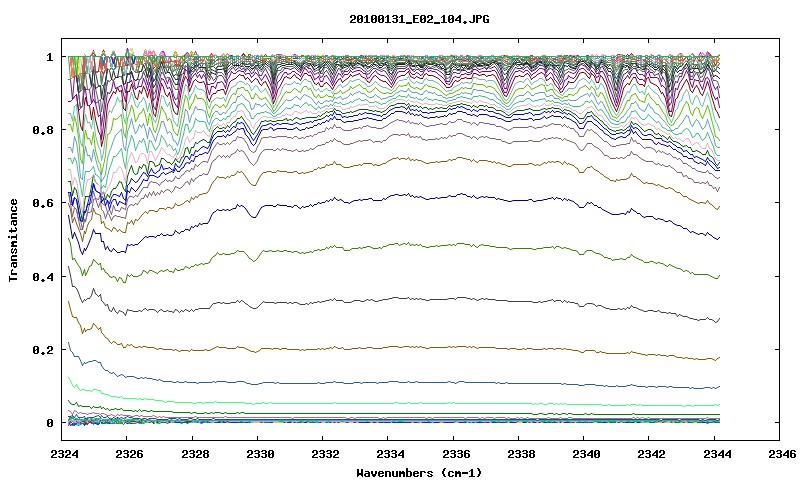Click the y-axis tick value 0.6

(43, 203)
